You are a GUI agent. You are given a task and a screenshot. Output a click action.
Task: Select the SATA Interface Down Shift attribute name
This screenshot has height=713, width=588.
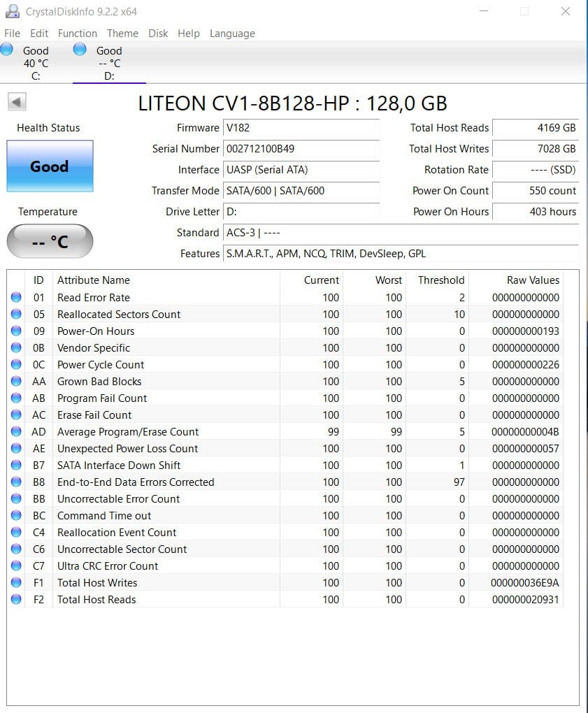tap(119, 465)
